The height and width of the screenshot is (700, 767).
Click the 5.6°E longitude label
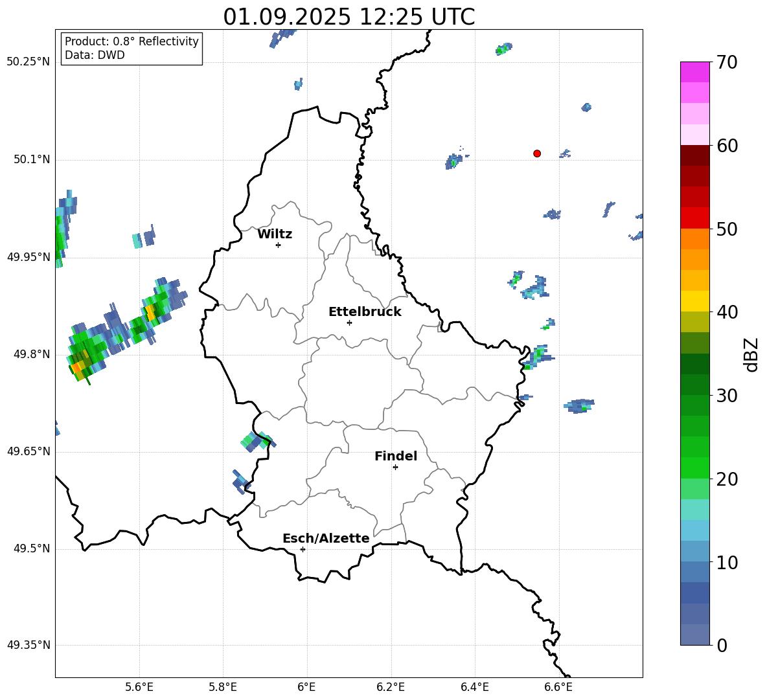pyautogui.click(x=139, y=687)
